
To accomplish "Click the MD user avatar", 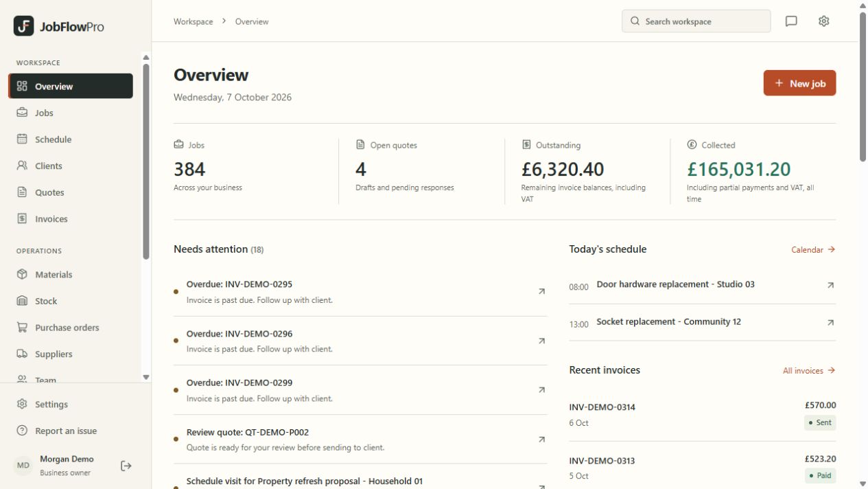I will [23, 466].
